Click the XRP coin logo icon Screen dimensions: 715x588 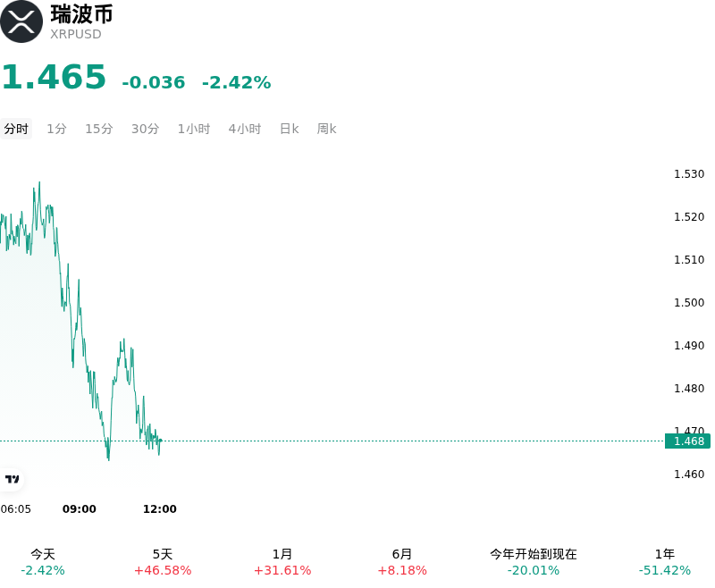coord(21,21)
